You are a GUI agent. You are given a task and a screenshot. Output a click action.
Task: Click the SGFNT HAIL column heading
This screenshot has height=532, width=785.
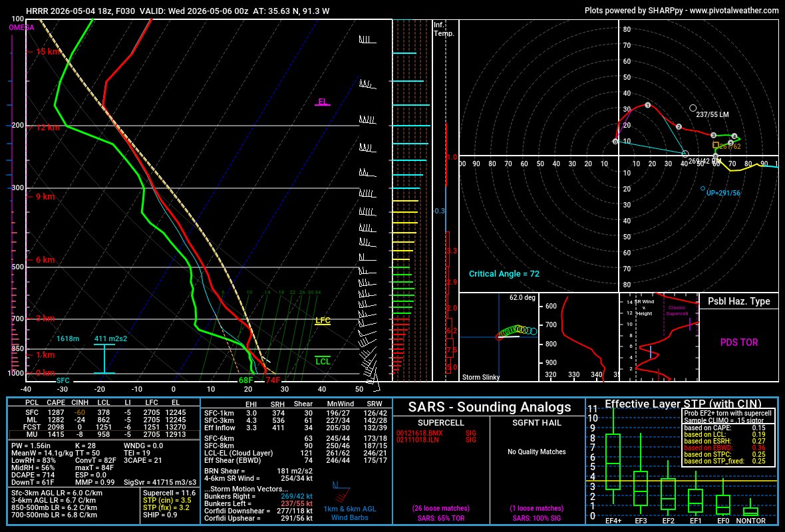(537, 423)
